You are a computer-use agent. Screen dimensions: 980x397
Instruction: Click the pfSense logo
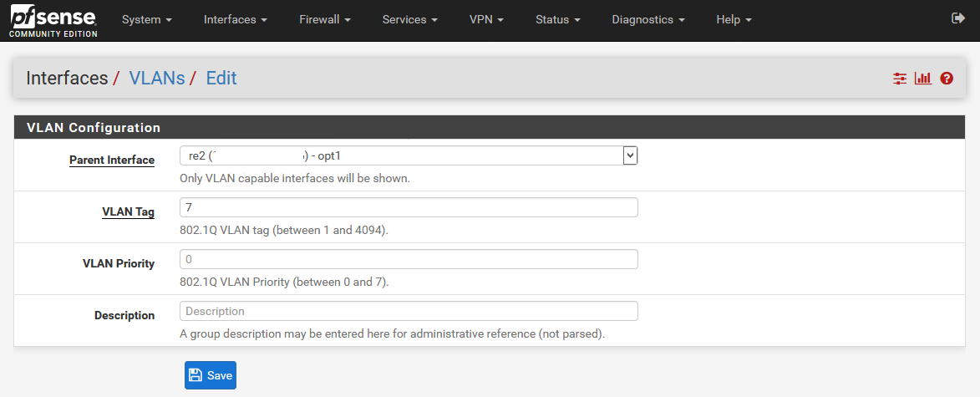[53, 21]
